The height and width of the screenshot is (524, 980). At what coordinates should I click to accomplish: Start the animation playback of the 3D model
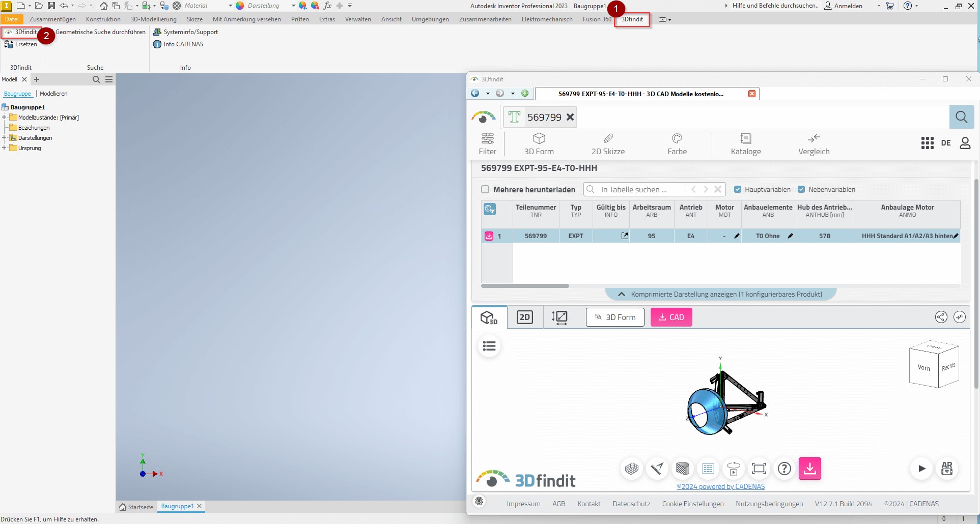click(x=921, y=469)
